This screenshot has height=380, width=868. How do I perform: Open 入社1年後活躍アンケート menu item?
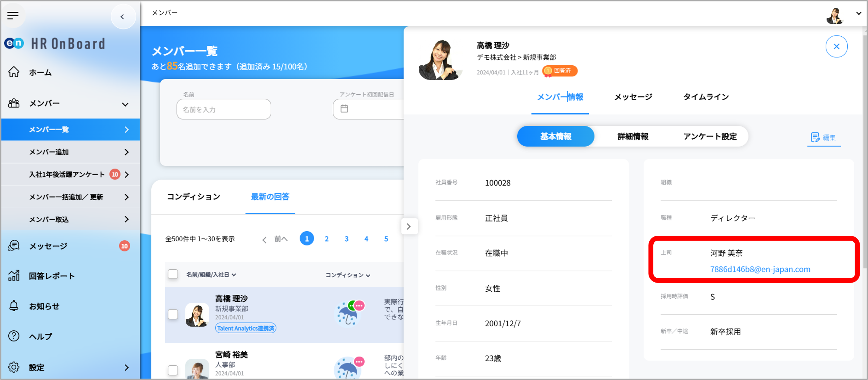(70, 174)
